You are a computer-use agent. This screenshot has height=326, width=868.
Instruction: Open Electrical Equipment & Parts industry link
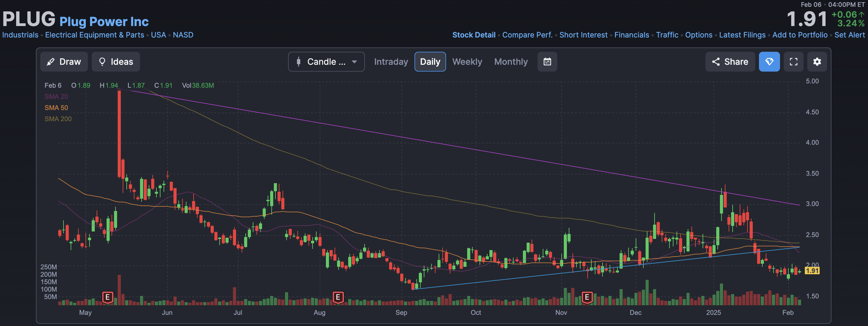tap(95, 35)
